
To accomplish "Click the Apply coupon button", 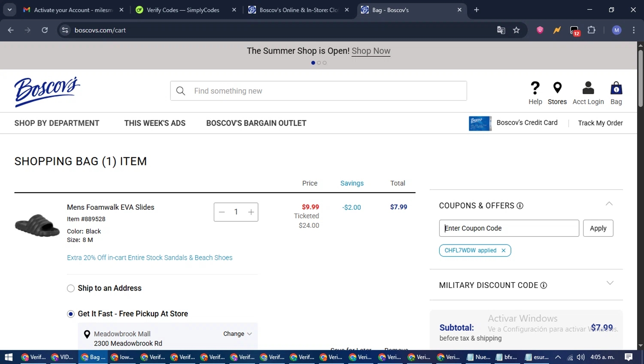I will (598, 228).
